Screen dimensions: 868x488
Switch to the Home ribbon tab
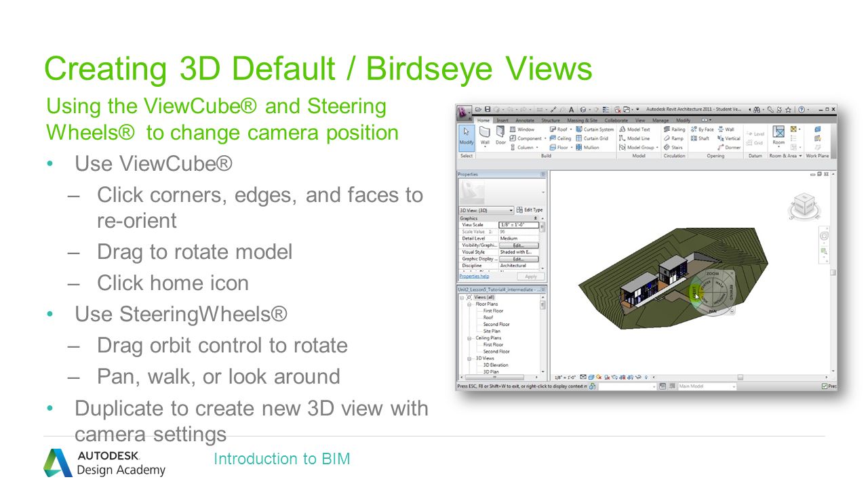click(x=484, y=120)
